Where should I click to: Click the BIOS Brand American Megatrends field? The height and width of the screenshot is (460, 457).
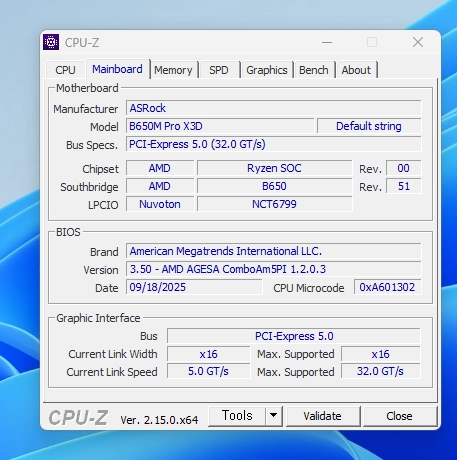coord(273,251)
